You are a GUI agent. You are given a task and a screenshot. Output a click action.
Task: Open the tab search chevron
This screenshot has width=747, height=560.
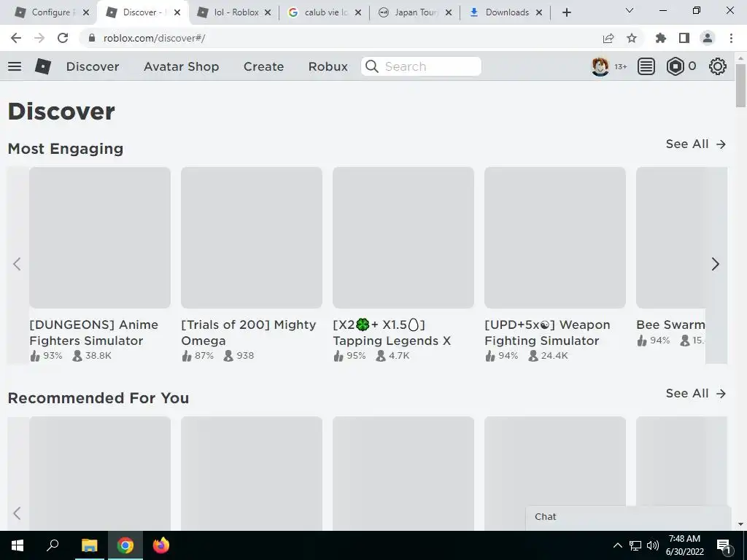pos(630,10)
